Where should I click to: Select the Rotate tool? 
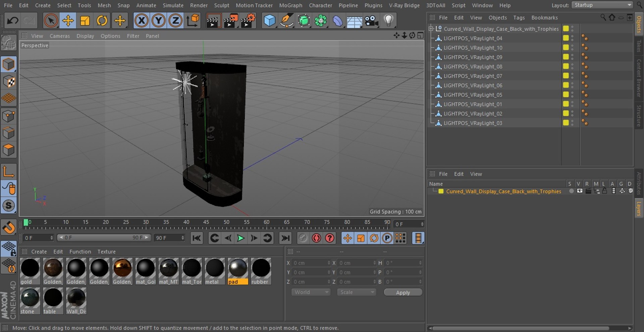(102, 21)
